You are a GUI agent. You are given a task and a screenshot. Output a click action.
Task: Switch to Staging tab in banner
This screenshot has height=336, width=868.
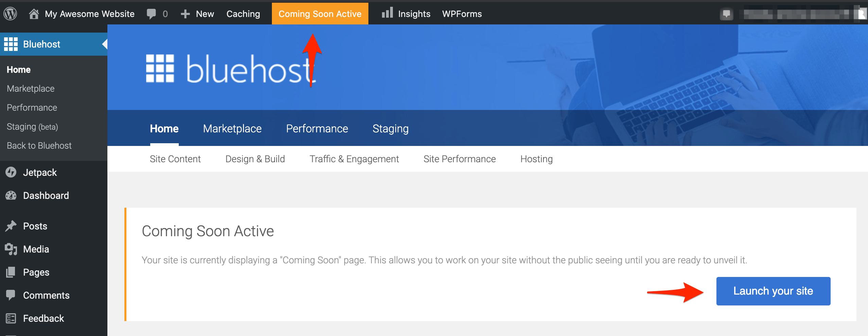[x=390, y=129]
